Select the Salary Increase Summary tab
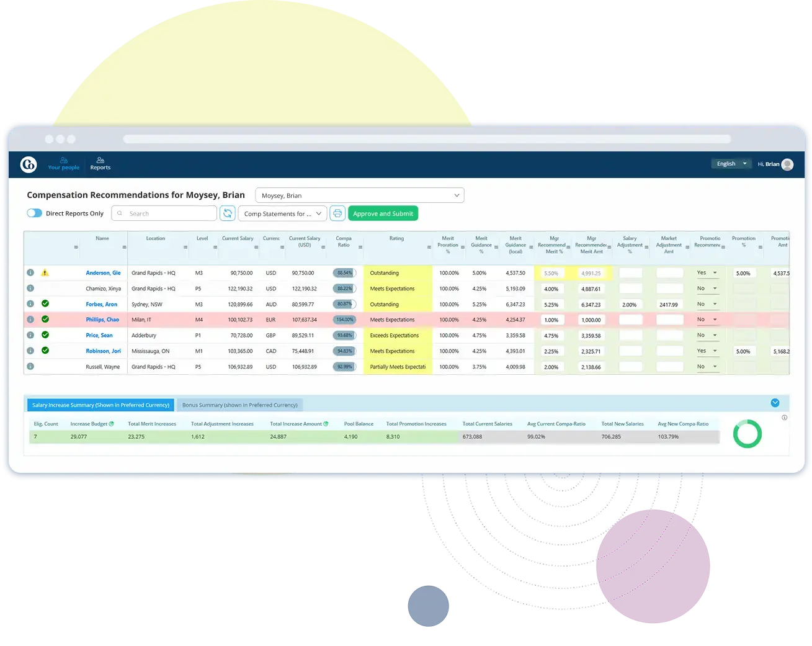 (x=100, y=404)
